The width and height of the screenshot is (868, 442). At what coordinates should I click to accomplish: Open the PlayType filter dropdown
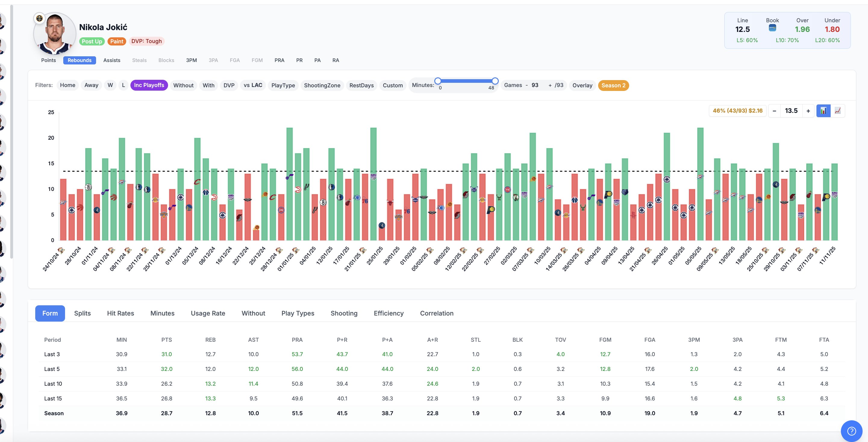(283, 85)
